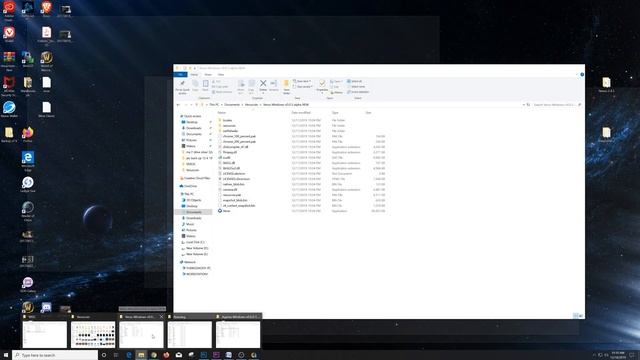Switch to the View ribbon tab
Image resolution: width=640 pixels, height=360 pixels.
[x=220, y=75]
